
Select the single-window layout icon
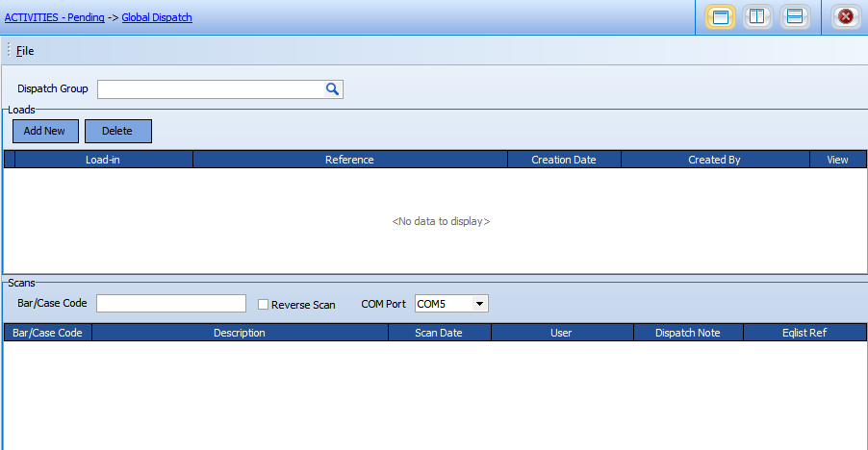pyautogui.click(x=721, y=16)
